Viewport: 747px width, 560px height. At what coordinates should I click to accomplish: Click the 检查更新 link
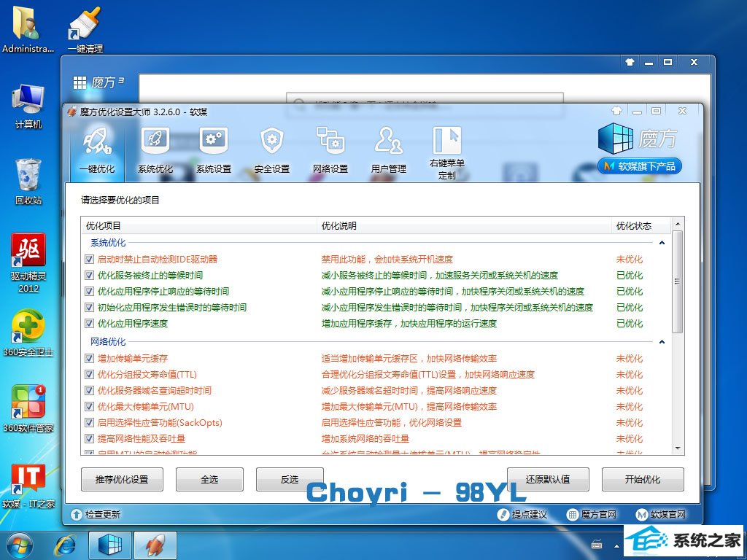96,514
